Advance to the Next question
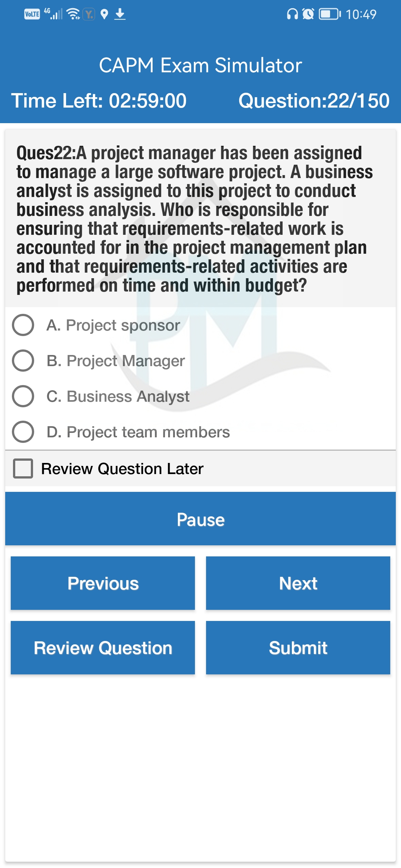The width and height of the screenshot is (401, 868). [298, 583]
